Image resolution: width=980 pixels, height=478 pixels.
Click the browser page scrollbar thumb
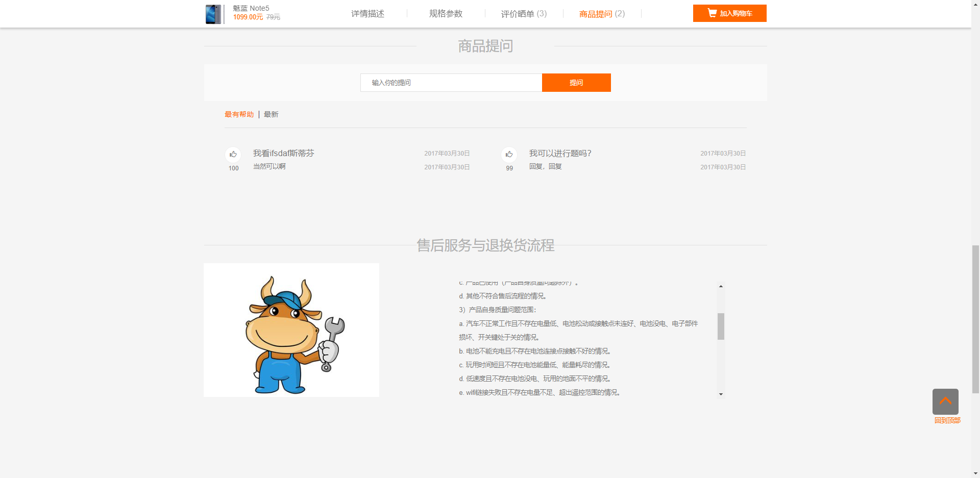(x=975, y=319)
